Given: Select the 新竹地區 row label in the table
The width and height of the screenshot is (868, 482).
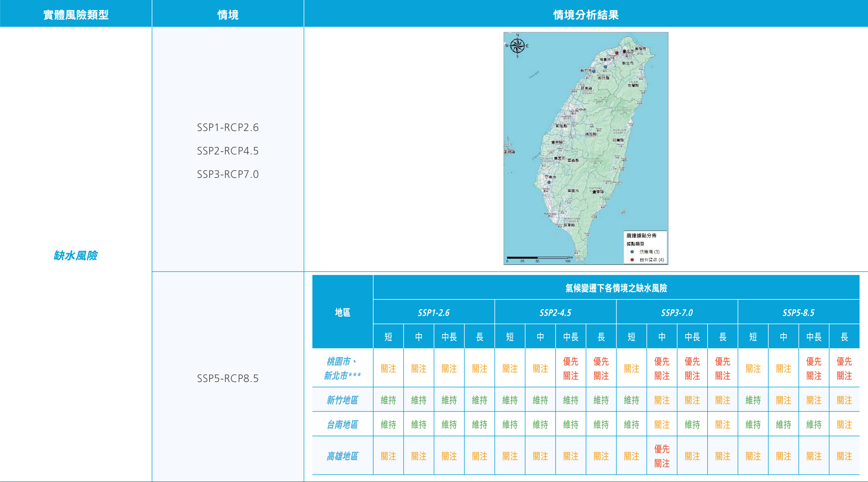Looking at the screenshot, I should [x=343, y=401].
